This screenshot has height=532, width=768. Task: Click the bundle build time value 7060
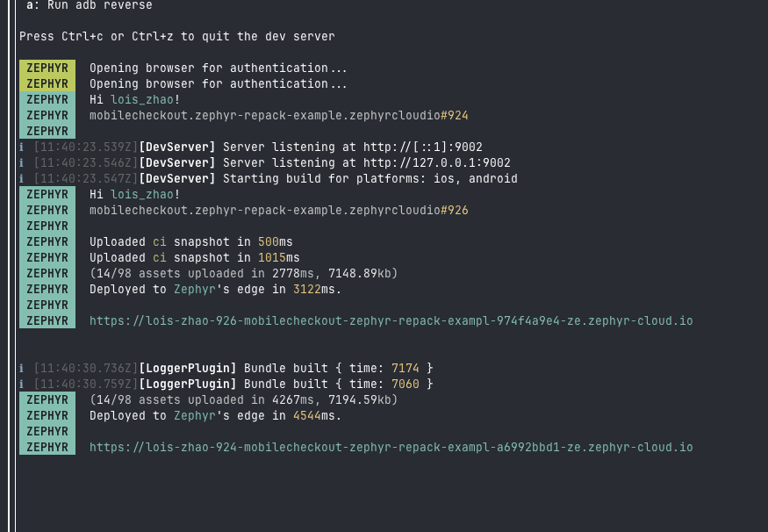pos(405,385)
